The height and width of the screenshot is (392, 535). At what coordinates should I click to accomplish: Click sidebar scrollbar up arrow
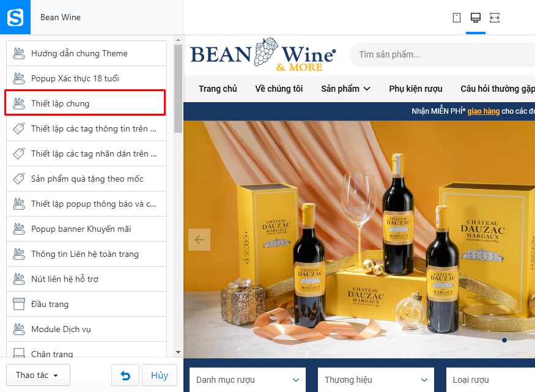pos(178,40)
